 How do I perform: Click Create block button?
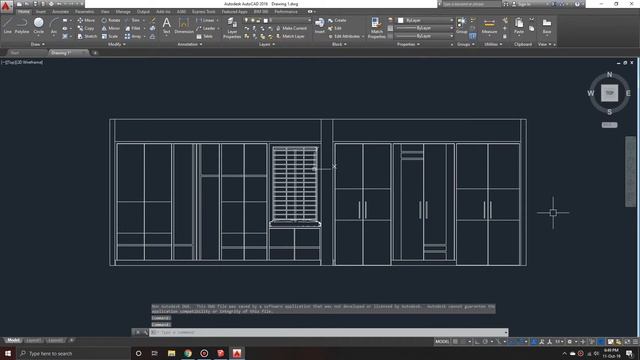pyautogui.click(x=337, y=20)
